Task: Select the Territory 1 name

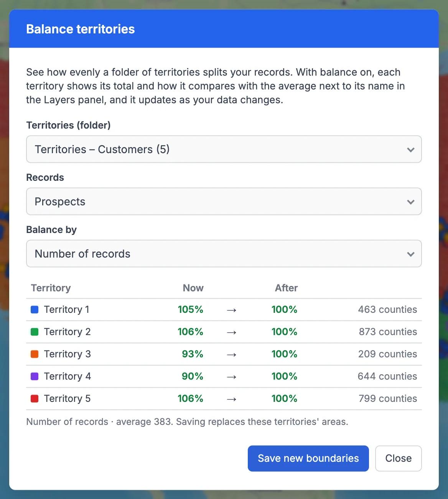Action: tap(67, 309)
